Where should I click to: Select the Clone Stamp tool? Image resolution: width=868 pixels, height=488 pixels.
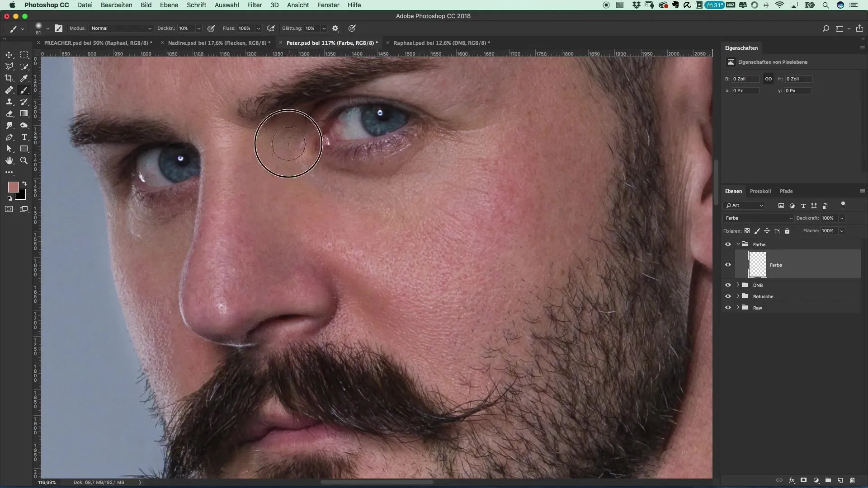9,102
